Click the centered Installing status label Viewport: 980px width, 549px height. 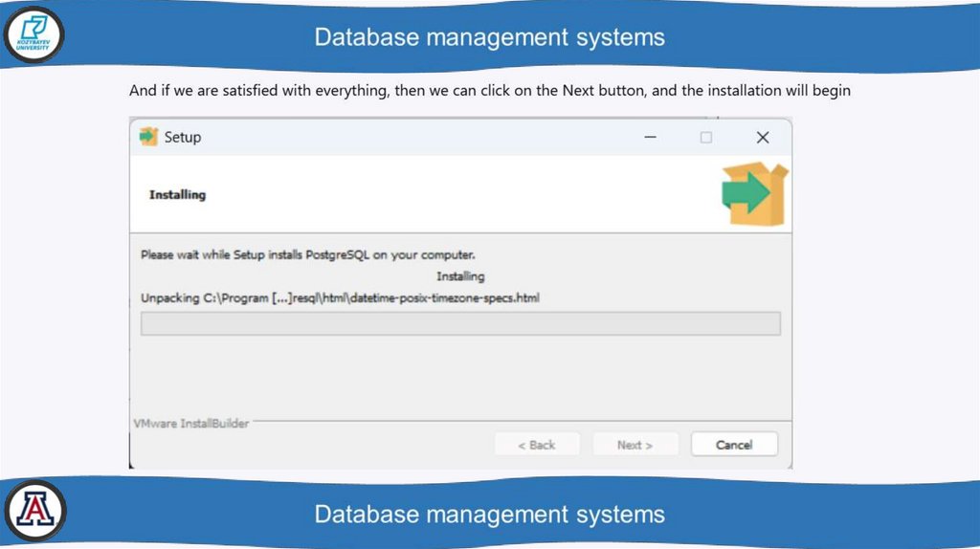(460, 276)
